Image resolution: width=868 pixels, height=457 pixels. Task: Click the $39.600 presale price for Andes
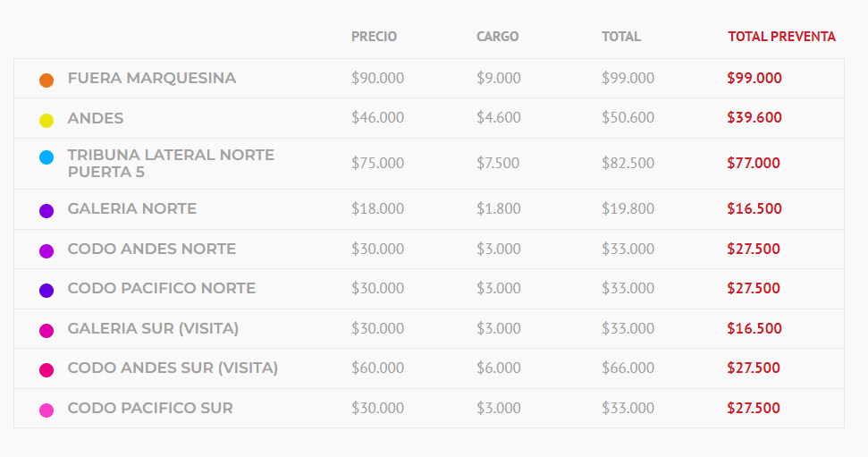click(x=754, y=117)
